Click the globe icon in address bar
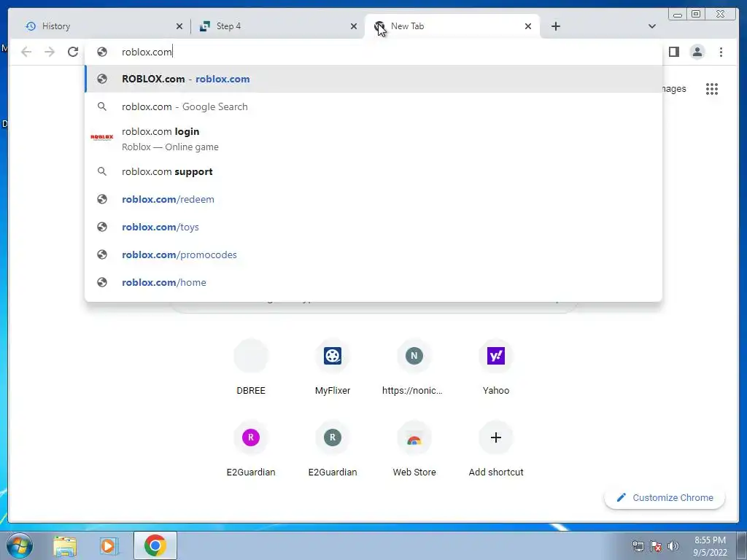This screenshot has width=747, height=560. pos(102,52)
